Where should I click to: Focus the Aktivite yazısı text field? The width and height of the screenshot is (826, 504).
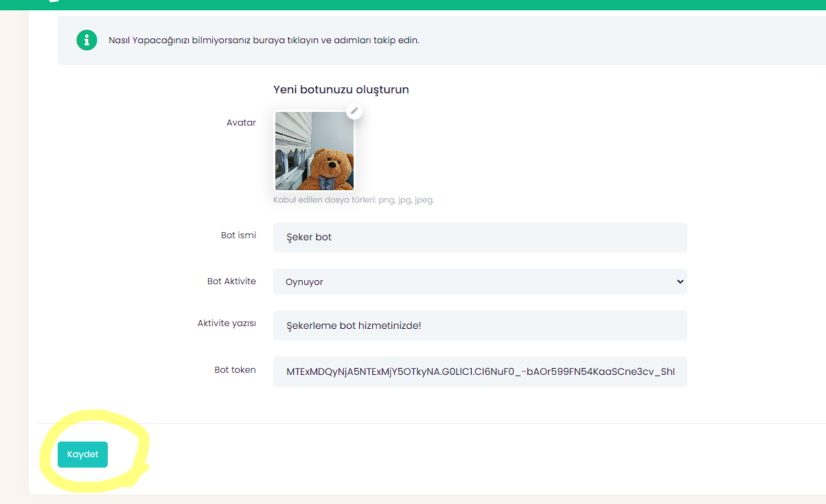point(480,325)
